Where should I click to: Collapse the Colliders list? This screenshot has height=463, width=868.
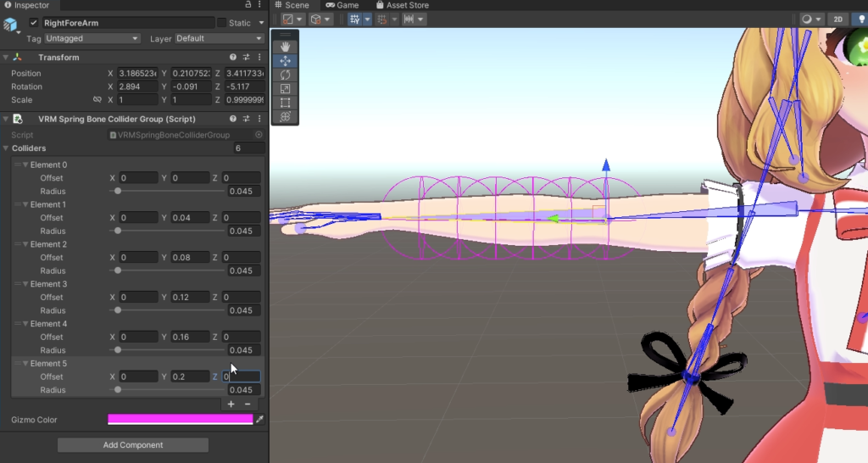point(6,148)
